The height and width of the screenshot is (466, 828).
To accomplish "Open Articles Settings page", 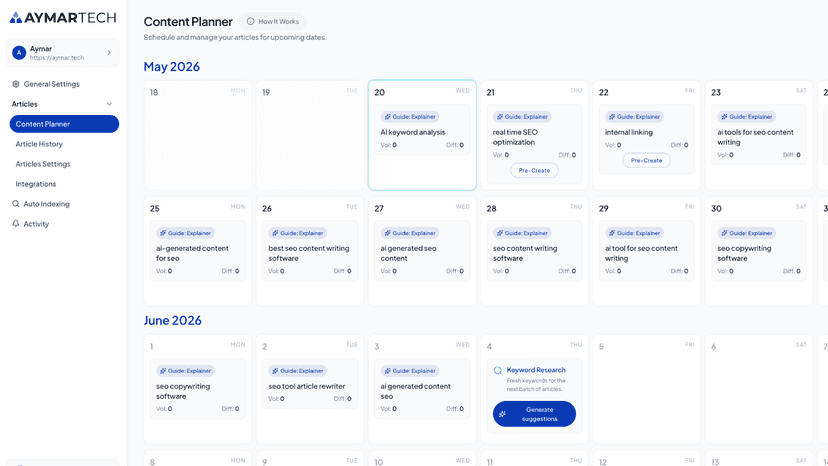I will click(x=43, y=164).
